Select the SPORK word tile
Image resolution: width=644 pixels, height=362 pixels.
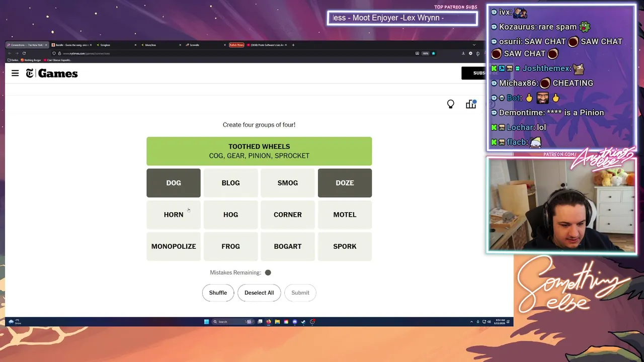tap(345, 246)
